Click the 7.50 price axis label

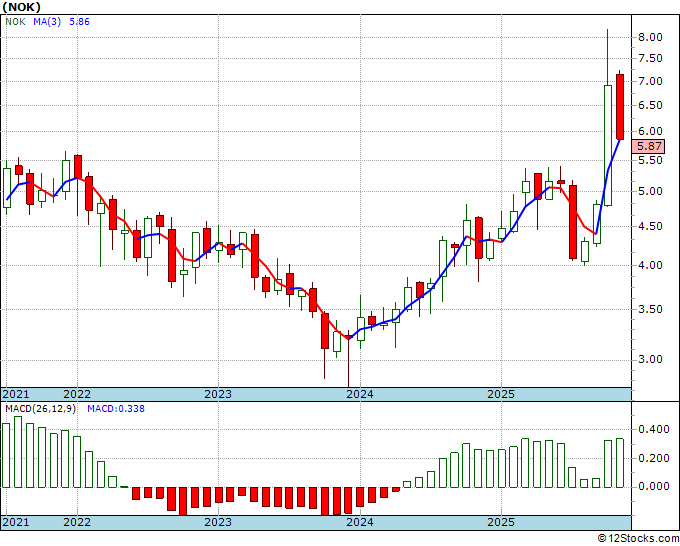click(x=651, y=59)
